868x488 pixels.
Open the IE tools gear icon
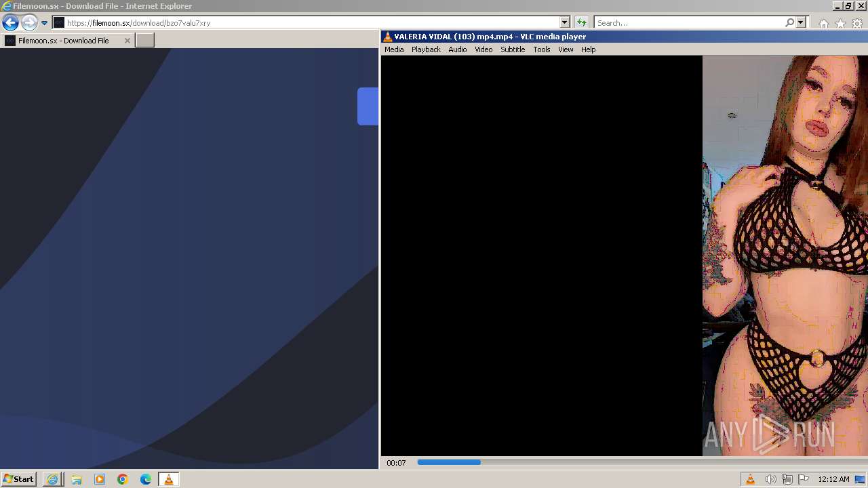coord(857,24)
